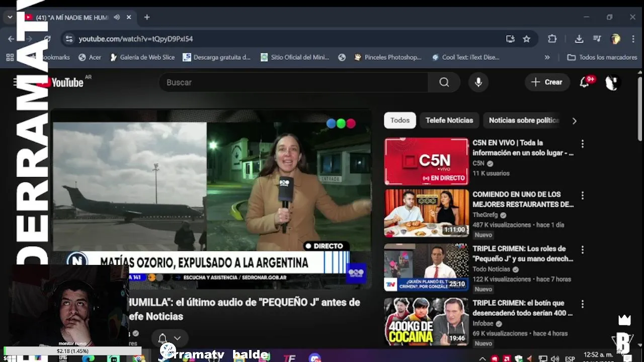Open TheGrefg restaurant video thumbnail
The width and height of the screenshot is (644, 362).
click(x=426, y=213)
